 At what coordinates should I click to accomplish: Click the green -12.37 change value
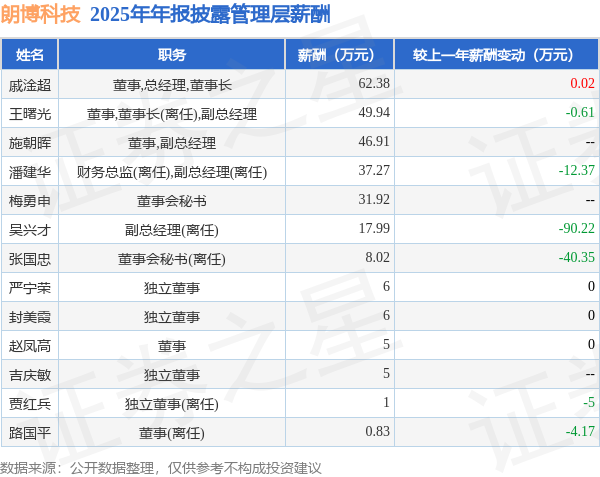[576, 170]
